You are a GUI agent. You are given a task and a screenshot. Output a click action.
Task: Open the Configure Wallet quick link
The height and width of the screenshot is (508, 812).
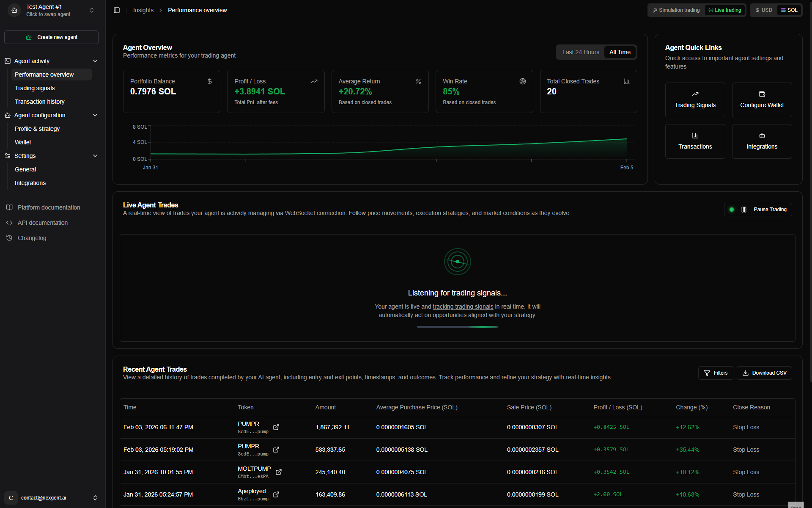pos(761,100)
